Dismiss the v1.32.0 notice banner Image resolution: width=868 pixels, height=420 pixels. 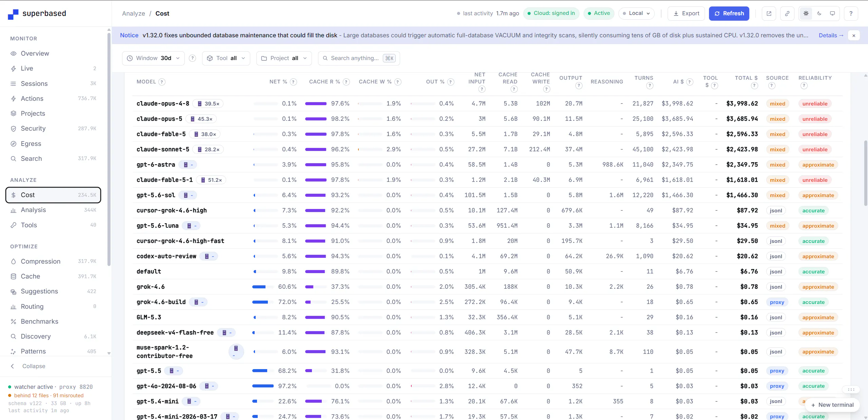[x=854, y=35]
